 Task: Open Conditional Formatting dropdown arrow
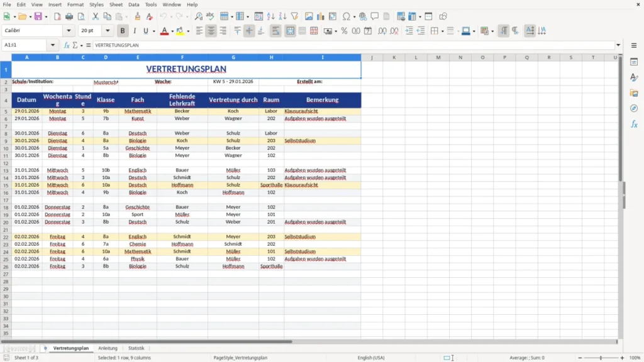492,31
